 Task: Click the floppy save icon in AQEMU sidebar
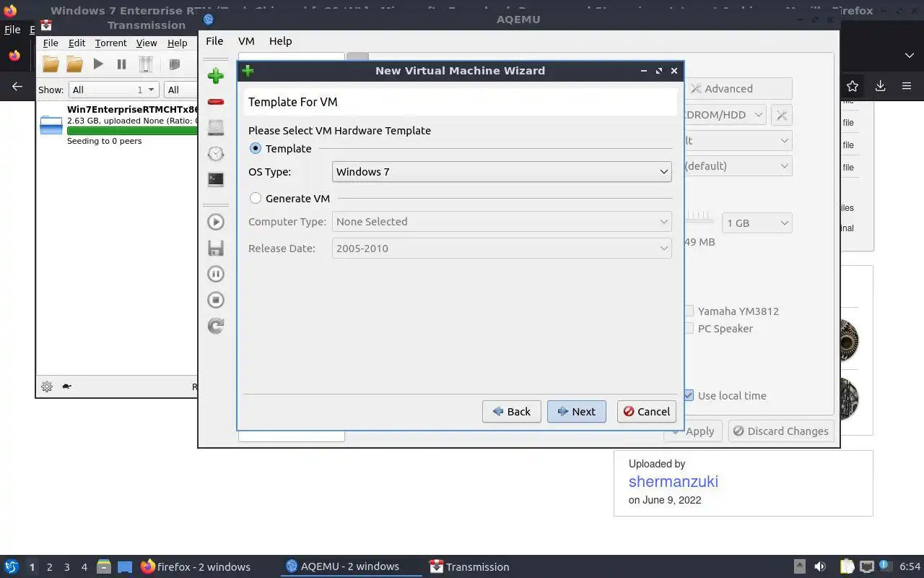[x=215, y=248]
